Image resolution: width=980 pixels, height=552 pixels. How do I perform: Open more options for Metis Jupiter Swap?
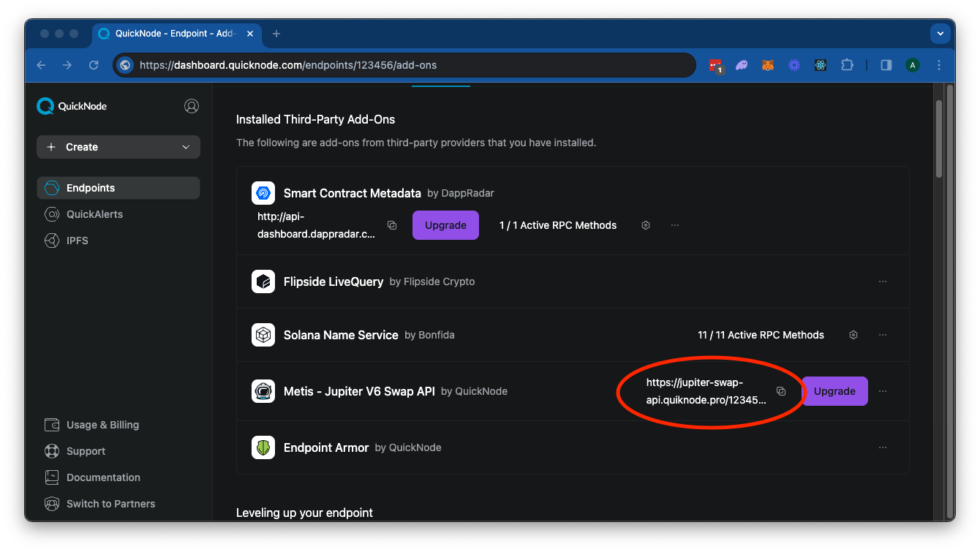pyautogui.click(x=883, y=391)
